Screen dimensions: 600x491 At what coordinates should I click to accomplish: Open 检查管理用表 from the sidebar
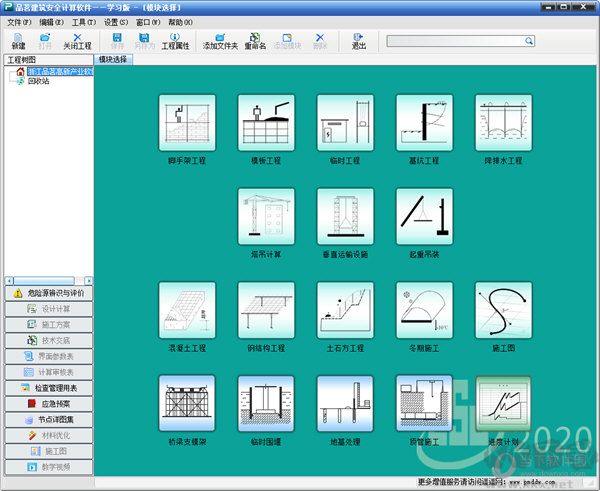(x=49, y=388)
